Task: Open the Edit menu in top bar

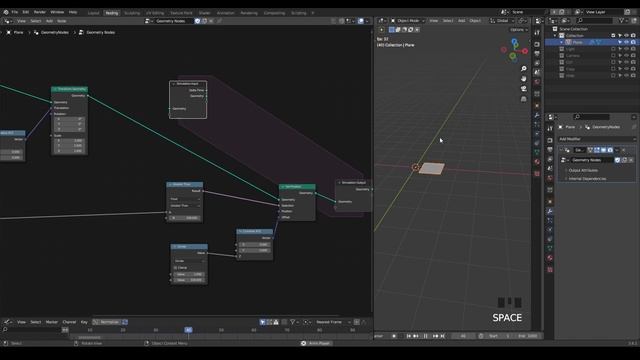Action: (26, 12)
